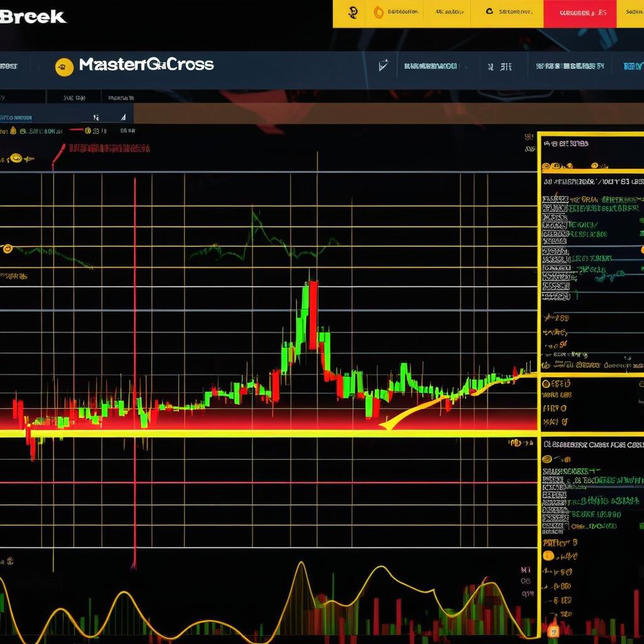Click the MasterGCross title text

146,65
